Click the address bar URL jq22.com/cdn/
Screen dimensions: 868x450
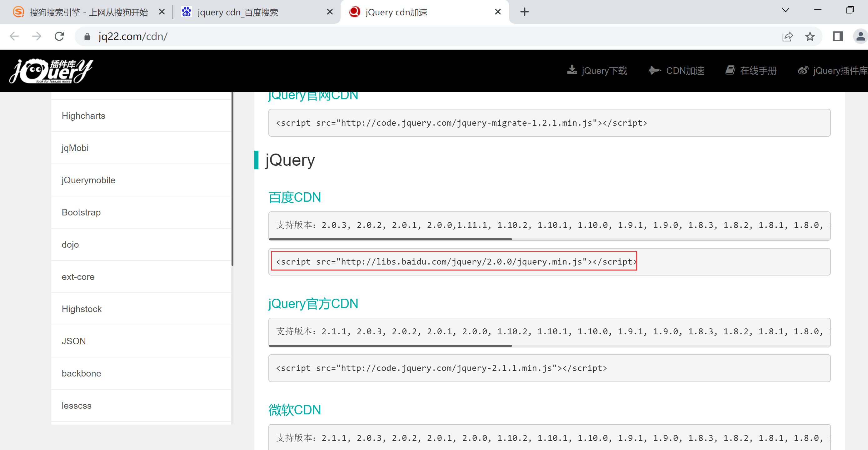click(133, 36)
